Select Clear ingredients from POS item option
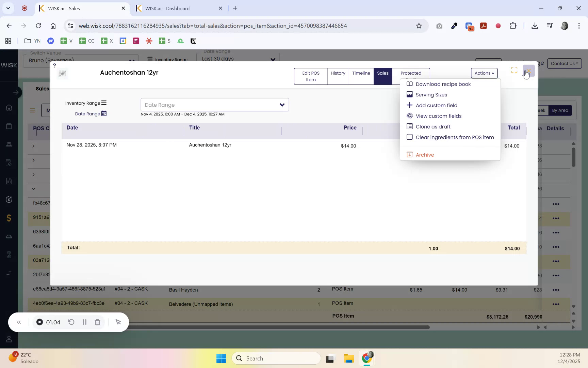The height and width of the screenshot is (368, 588). point(455,137)
